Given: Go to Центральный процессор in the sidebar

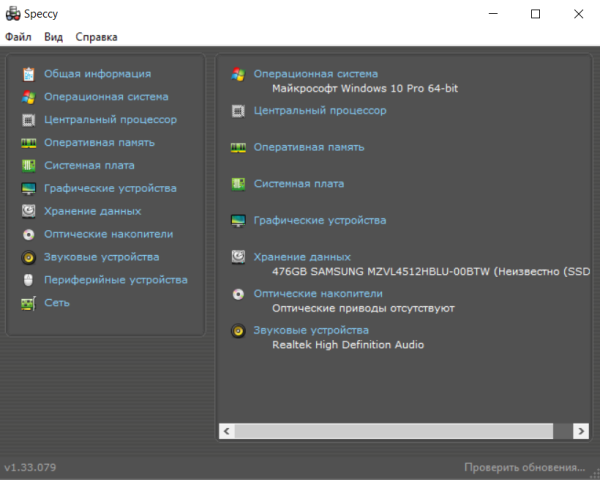Looking at the screenshot, I should coord(111,120).
